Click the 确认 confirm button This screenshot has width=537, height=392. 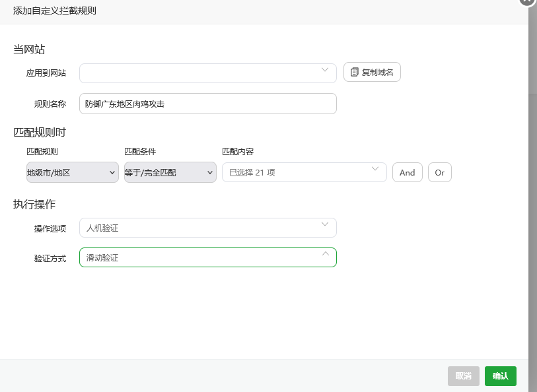point(500,376)
